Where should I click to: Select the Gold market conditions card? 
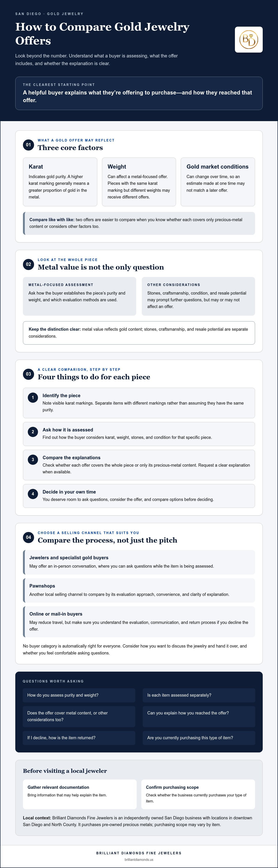pyautogui.click(x=218, y=182)
